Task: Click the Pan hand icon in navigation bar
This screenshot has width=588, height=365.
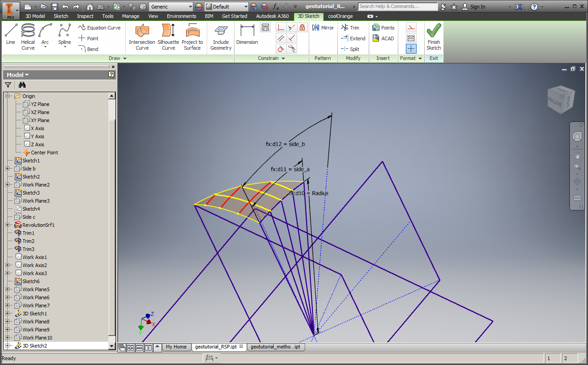Action: point(577,155)
